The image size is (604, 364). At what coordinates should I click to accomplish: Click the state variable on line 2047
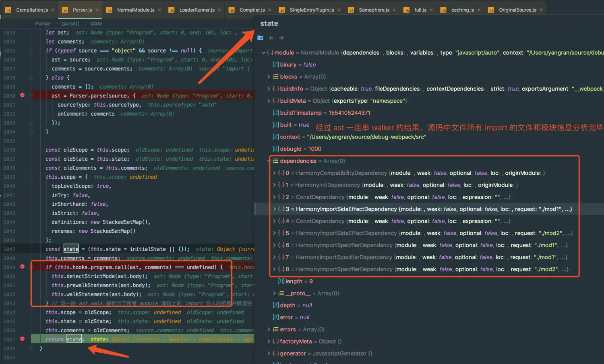click(x=71, y=249)
